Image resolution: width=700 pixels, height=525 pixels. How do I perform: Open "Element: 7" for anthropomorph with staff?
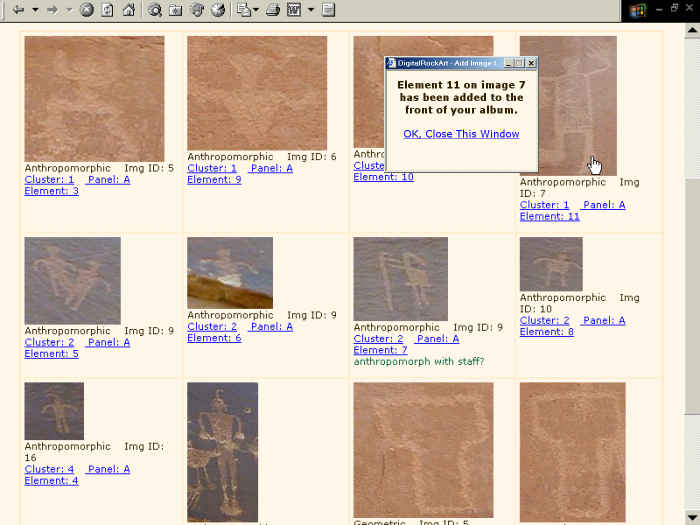(x=380, y=350)
